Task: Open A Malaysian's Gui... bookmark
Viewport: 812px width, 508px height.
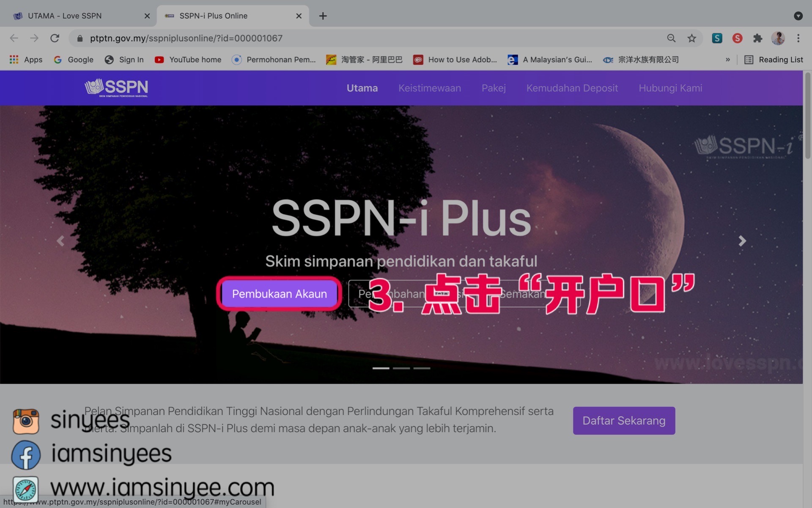Action: [x=550, y=60]
